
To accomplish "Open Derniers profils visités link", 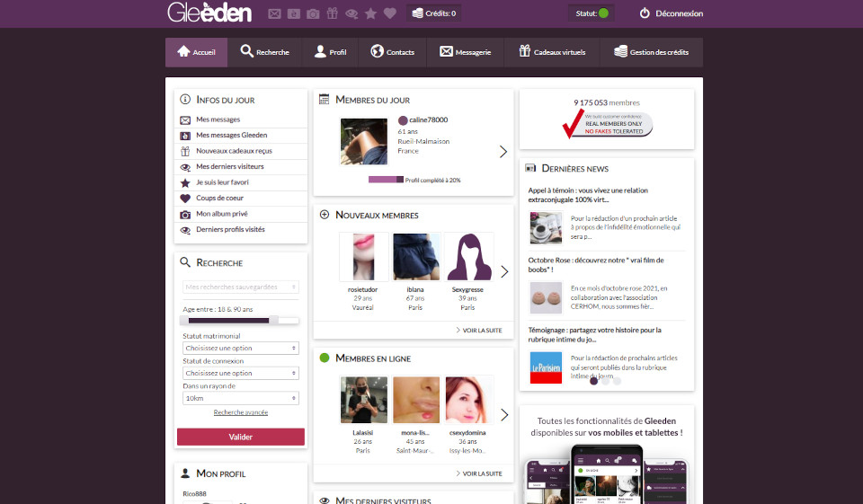I will pos(231,229).
